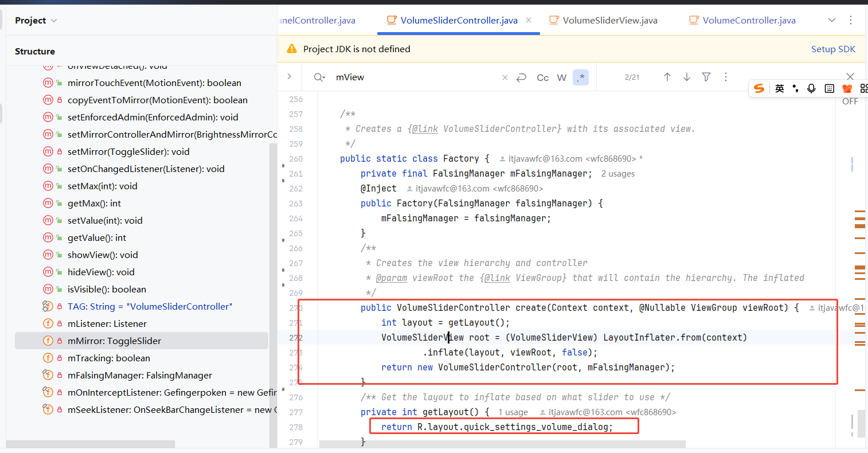This screenshot has width=868, height=453.
Task: Go to previous search occurrence
Action: coord(667,77)
